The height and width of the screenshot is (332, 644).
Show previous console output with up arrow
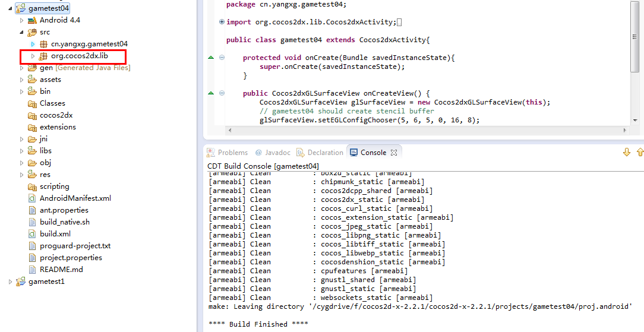pyautogui.click(x=640, y=152)
